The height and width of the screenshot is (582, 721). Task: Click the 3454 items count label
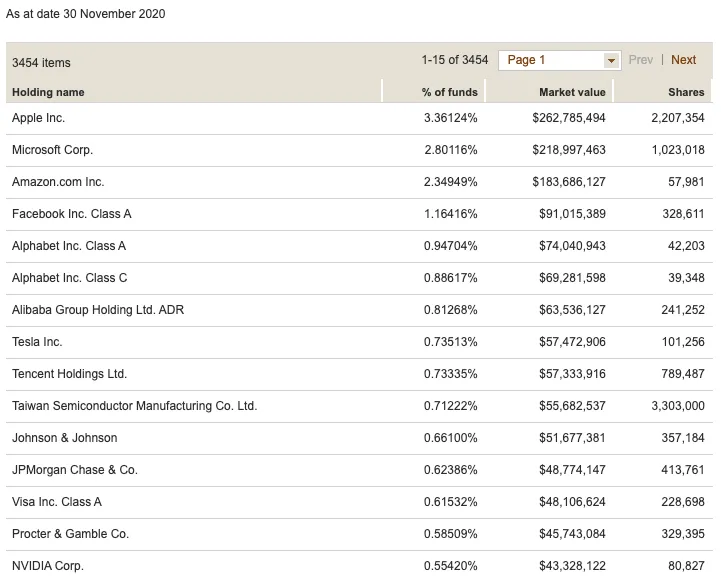pos(41,63)
